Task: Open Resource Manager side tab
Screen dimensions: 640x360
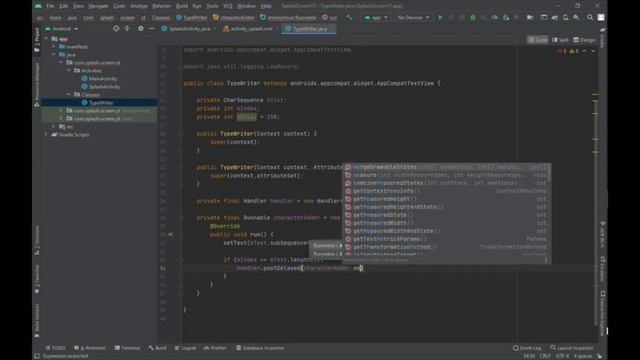Action: click(37, 84)
